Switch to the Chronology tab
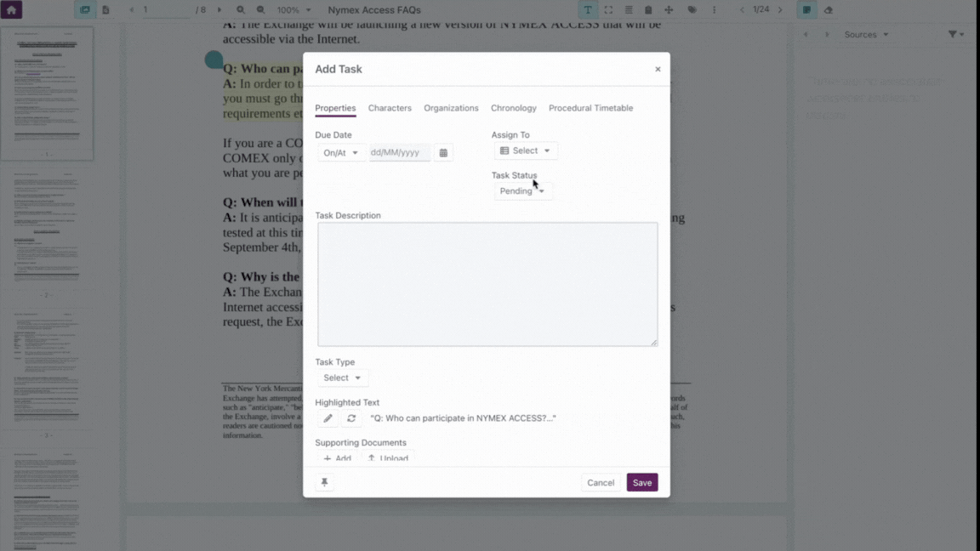980x551 pixels. coord(513,108)
